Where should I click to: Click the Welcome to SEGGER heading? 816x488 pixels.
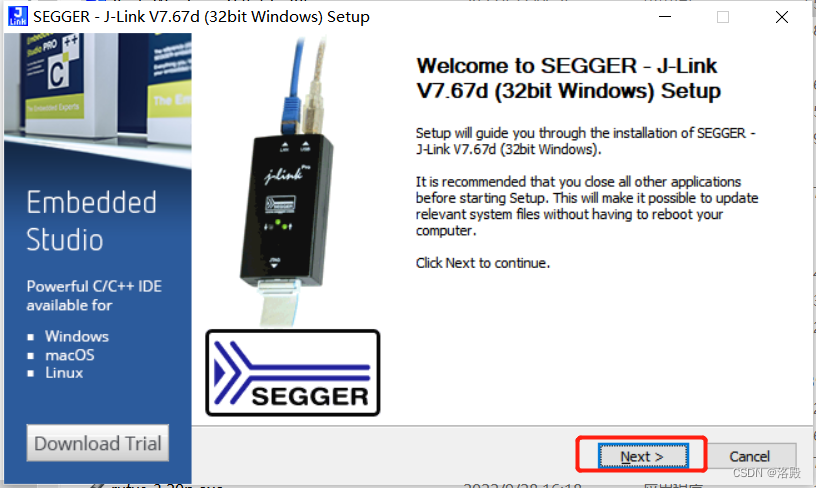[568, 78]
